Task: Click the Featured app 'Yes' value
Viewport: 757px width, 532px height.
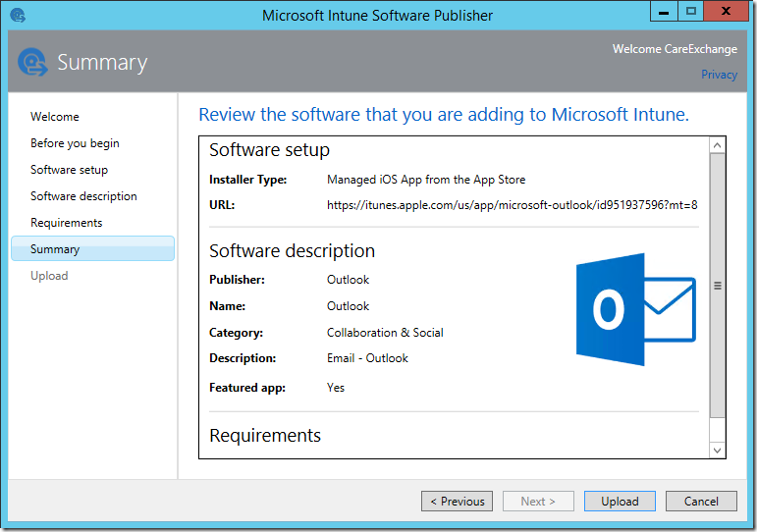Action: point(336,388)
